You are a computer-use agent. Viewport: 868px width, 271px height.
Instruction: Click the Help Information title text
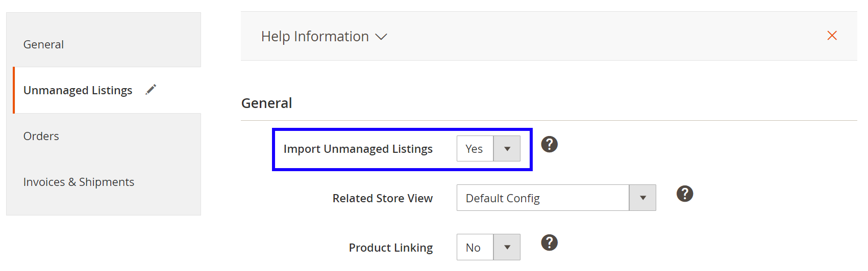click(x=315, y=37)
